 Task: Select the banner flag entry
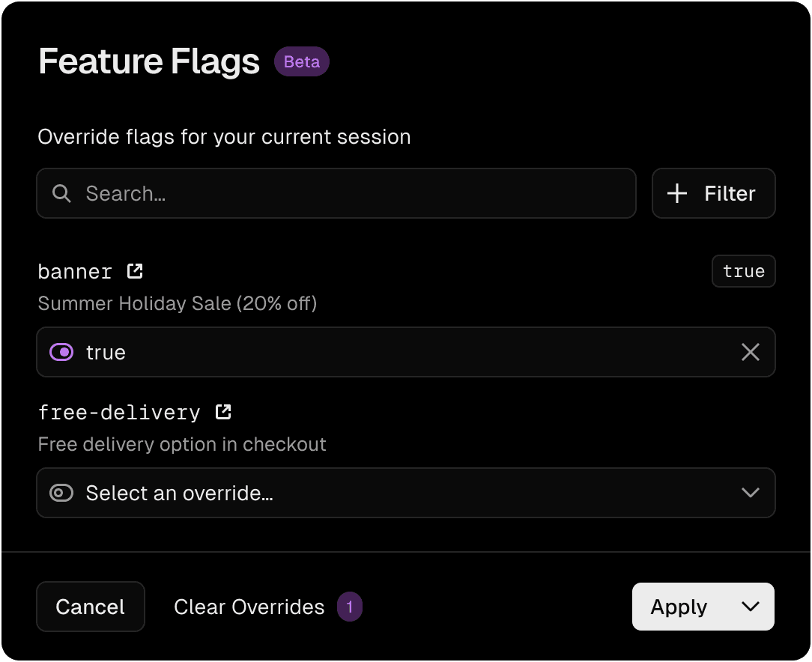(75, 271)
